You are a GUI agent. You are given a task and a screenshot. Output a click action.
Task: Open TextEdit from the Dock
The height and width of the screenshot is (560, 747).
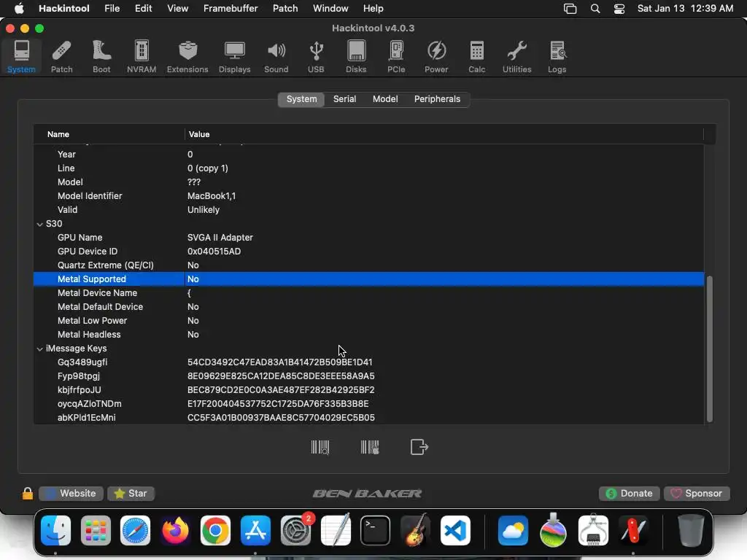click(336, 531)
